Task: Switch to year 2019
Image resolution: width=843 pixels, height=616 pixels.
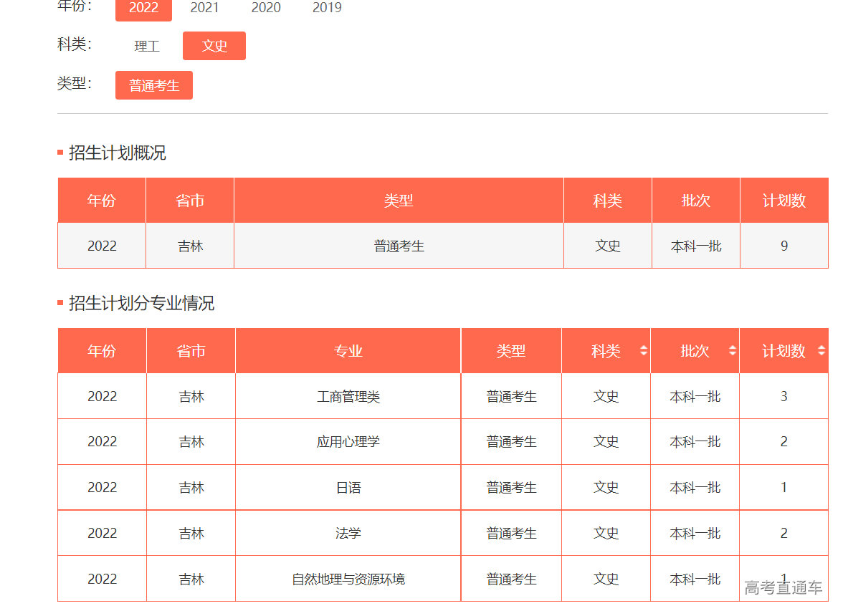Action: click(327, 8)
